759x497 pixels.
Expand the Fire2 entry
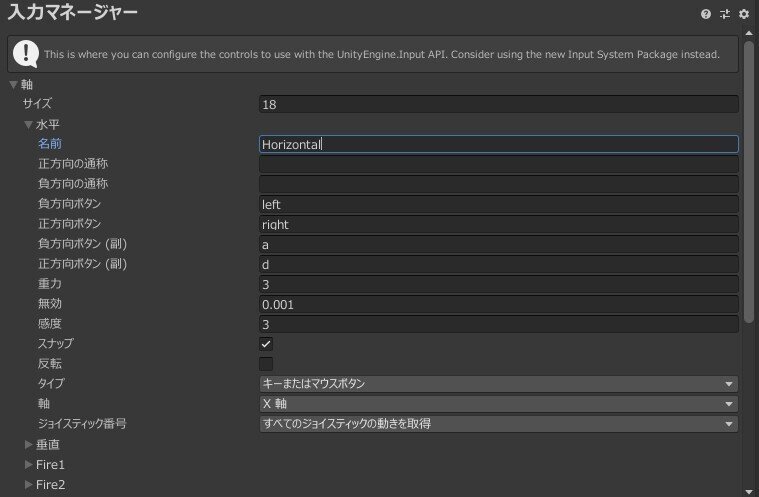pyautogui.click(x=28, y=485)
